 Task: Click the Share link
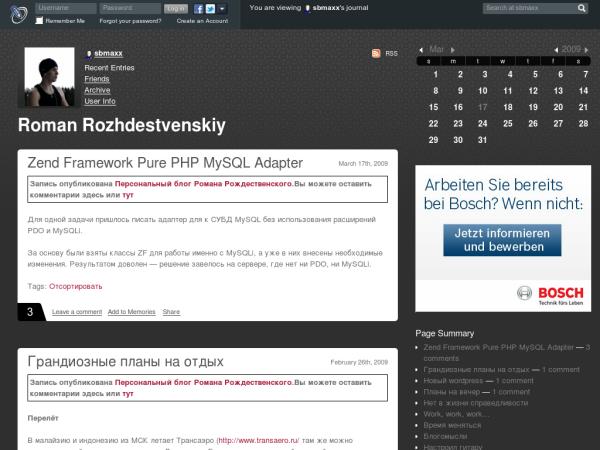(x=171, y=312)
